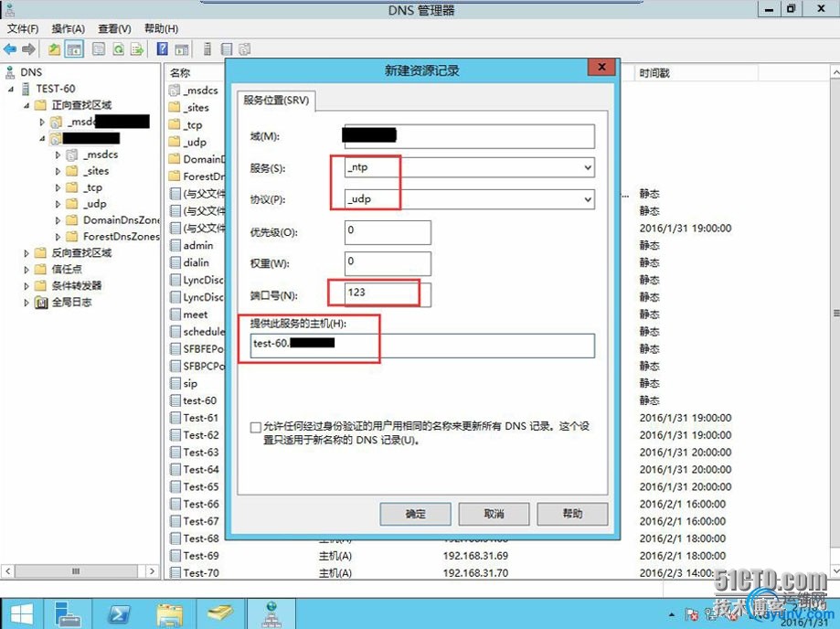Expand the 全局日志 node
Image resolution: width=840 pixels, height=629 pixels.
27,303
